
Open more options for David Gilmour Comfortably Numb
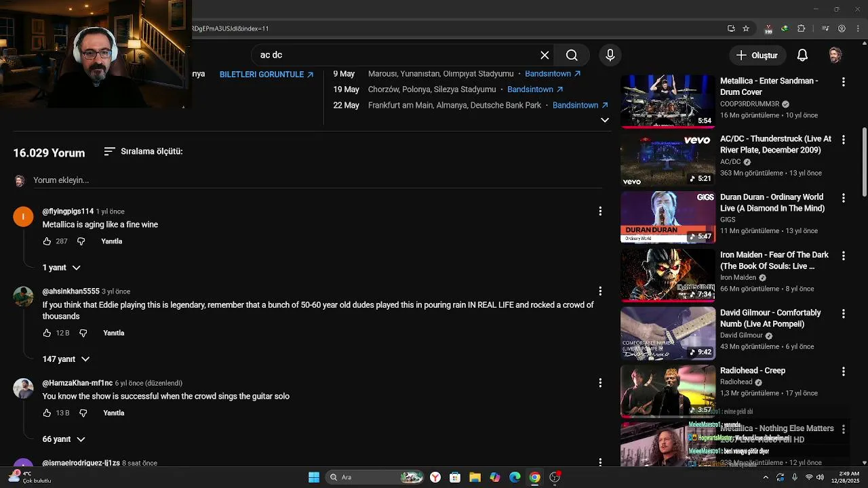point(844,314)
